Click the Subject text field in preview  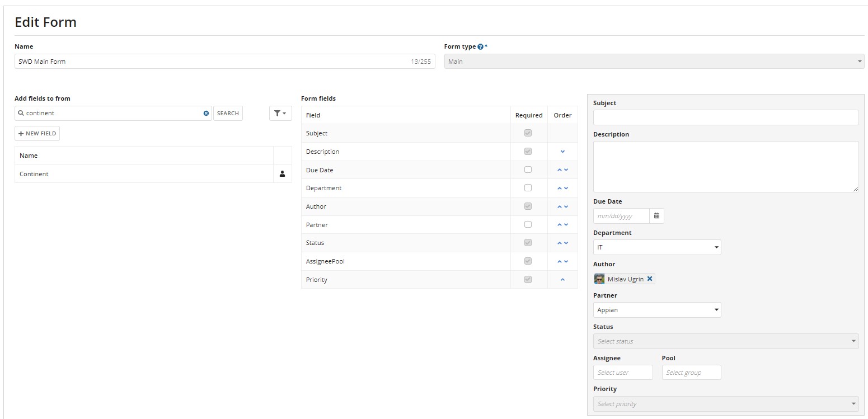[x=725, y=117]
